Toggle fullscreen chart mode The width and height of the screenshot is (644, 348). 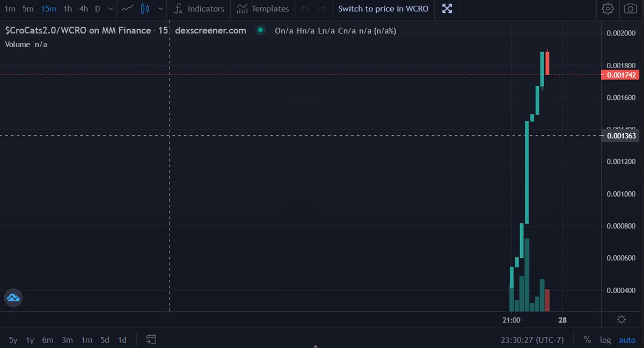[447, 9]
